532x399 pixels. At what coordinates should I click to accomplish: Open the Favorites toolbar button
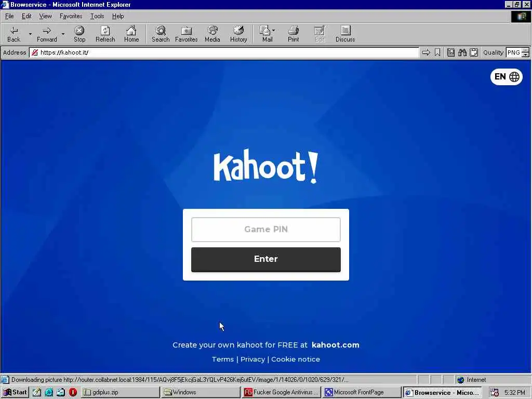click(187, 34)
